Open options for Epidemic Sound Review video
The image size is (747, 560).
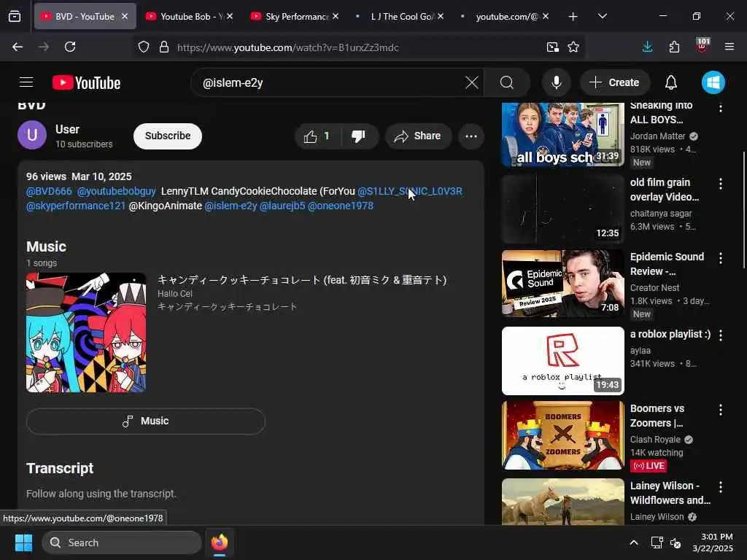720,258
